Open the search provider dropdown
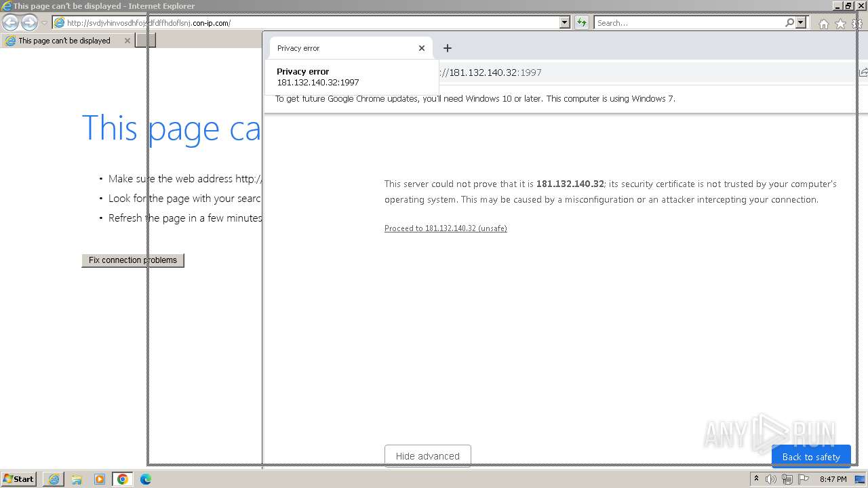 (801, 23)
